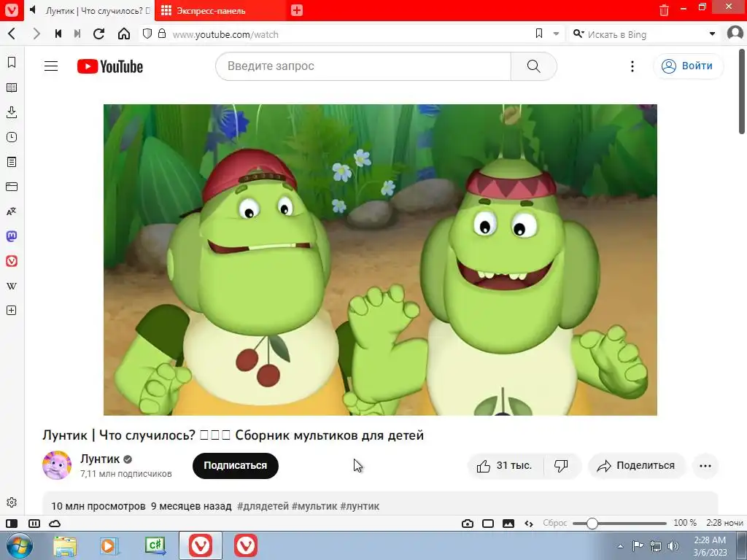Image resolution: width=747 pixels, height=560 pixels.
Task: Go to the home page
Action: click(124, 34)
